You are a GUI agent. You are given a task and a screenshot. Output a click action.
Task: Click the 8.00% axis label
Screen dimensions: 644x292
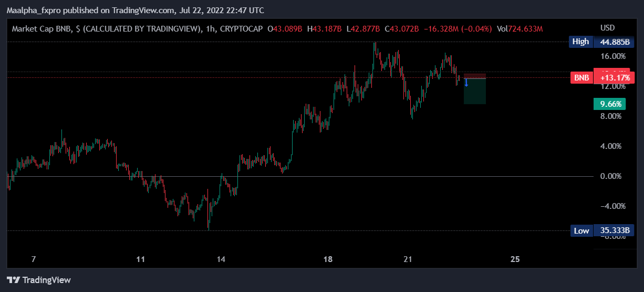611,116
